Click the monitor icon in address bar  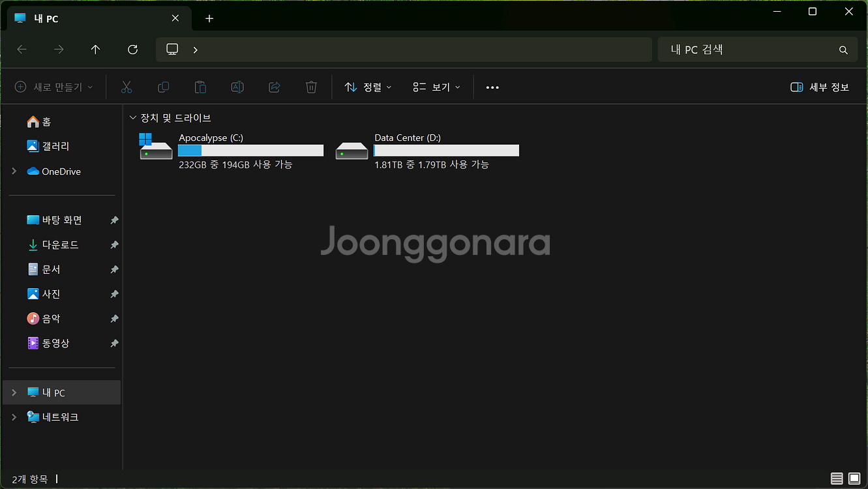pos(172,50)
